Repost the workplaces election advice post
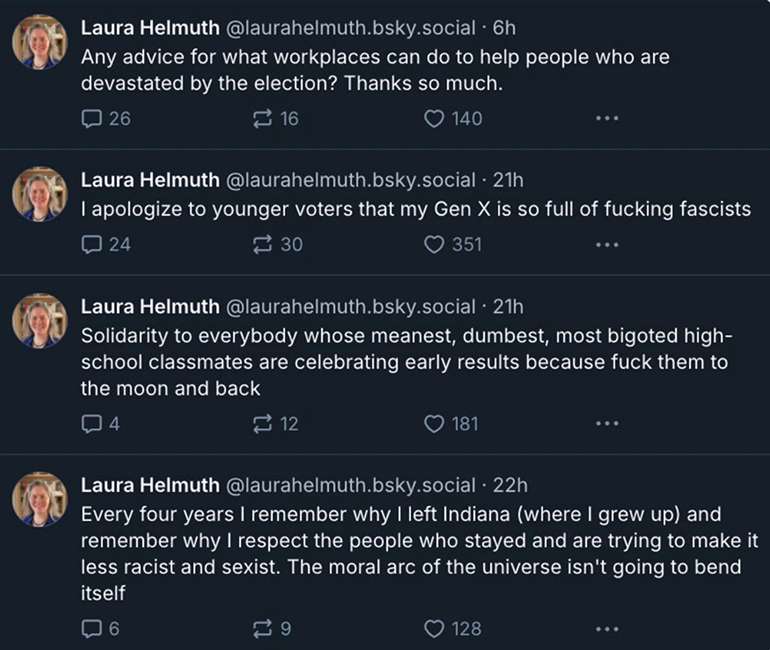The height and width of the screenshot is (650, 770). (264, 118)
